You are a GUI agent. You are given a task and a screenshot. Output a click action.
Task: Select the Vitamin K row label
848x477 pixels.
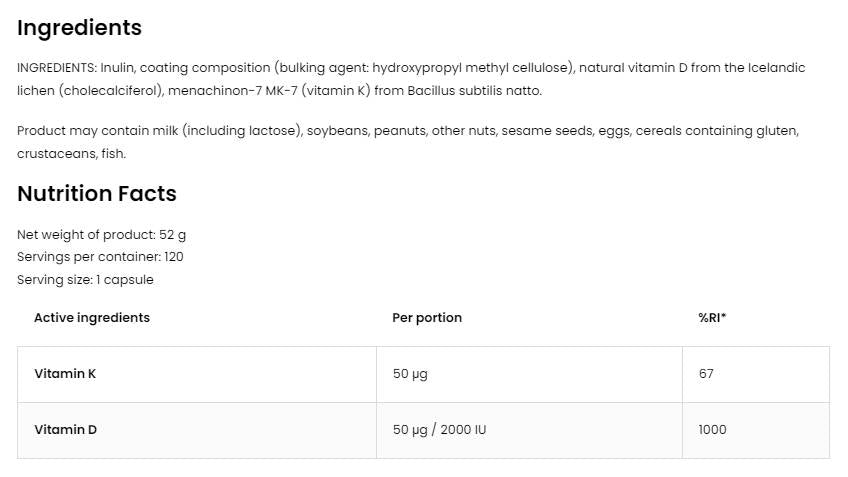click(x=65, y=374)
